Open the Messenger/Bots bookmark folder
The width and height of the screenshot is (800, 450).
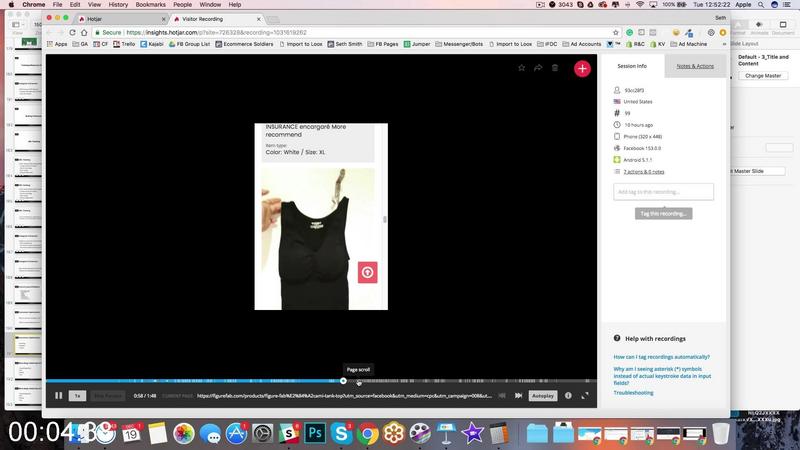click(459, 44)
